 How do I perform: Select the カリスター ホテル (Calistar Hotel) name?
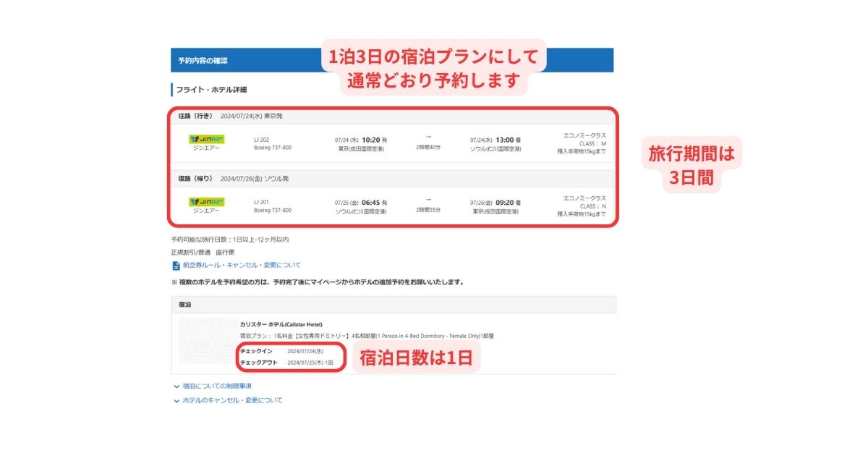[x=281, y=324]
